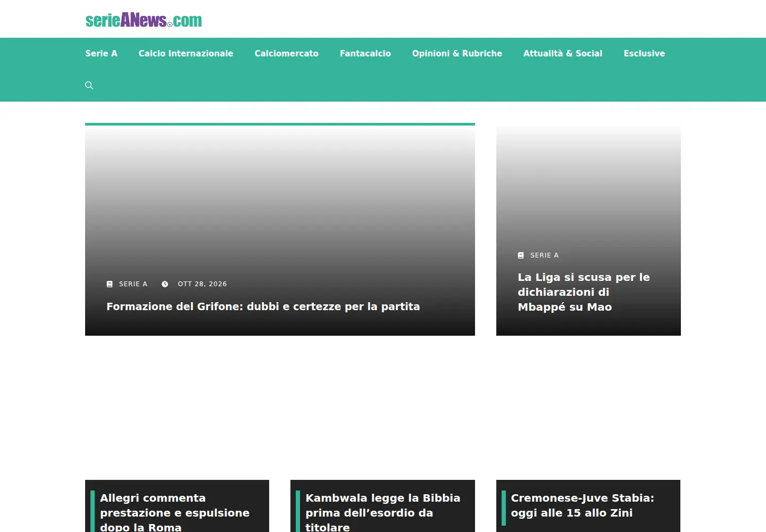
Task: Click SERIE A category on Grifone article
Action: [133, 284]
